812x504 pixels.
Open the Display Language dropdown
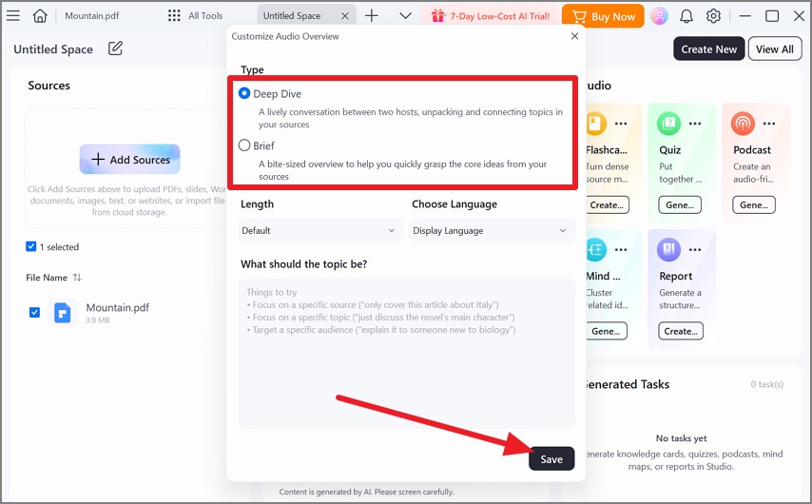[492, 230]
